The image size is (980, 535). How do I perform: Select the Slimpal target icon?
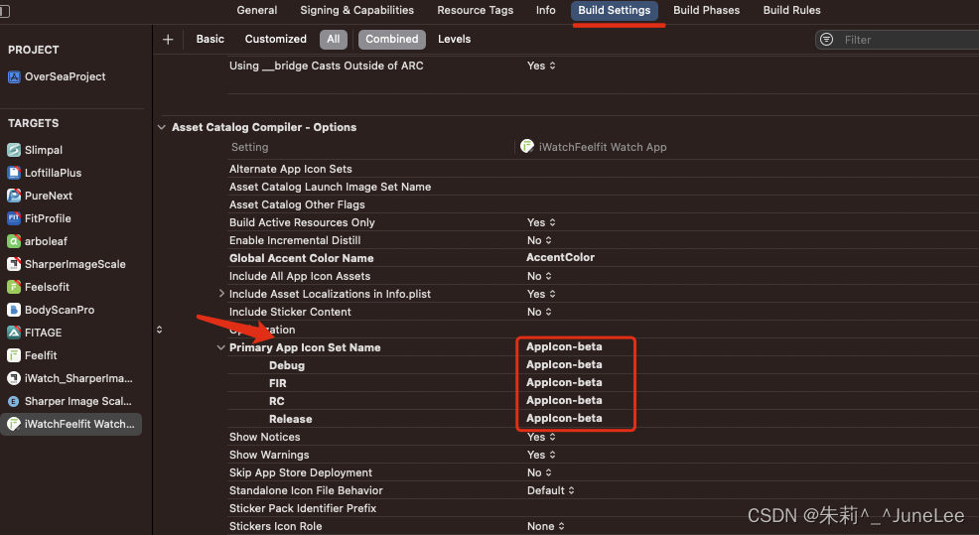(14, 150)
